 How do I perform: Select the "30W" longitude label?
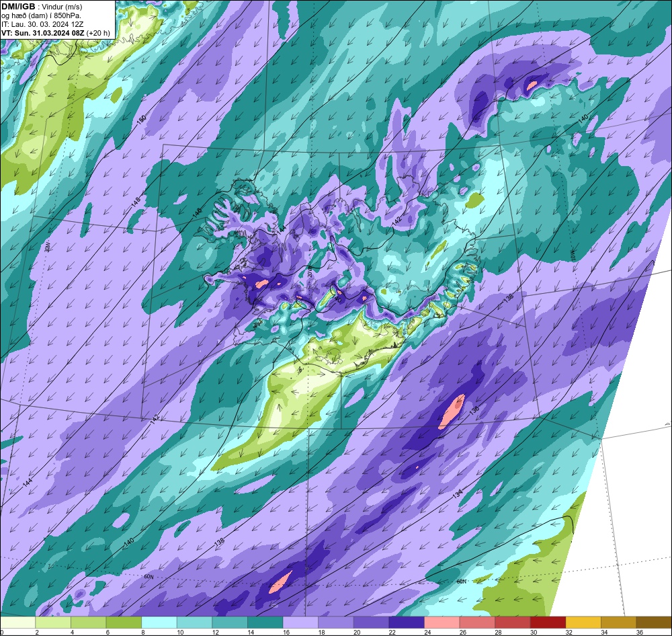tap(47, 246)
